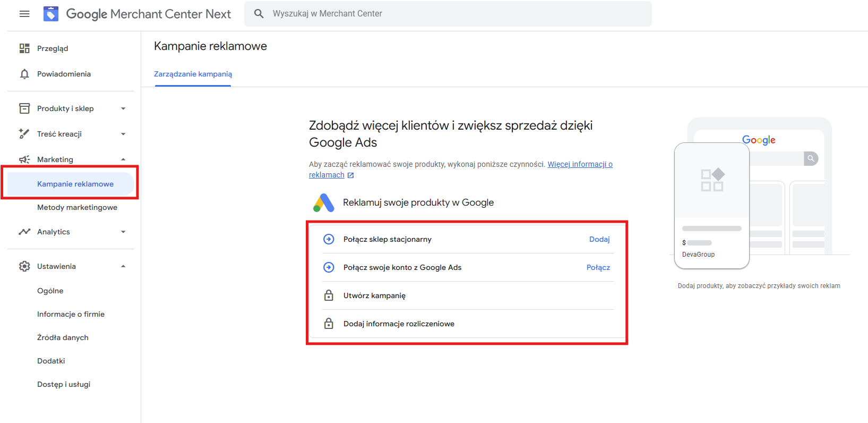Image resolution: width=868 pixels, height=423 pixels.
Task: Click lock icon beside Dodaj informacje rozliczeniowe
Action: pyautogui.click(x=329, y=324)
